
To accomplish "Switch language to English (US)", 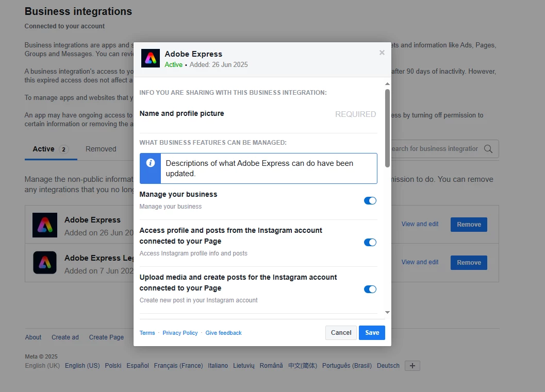I will click(82, 366).
